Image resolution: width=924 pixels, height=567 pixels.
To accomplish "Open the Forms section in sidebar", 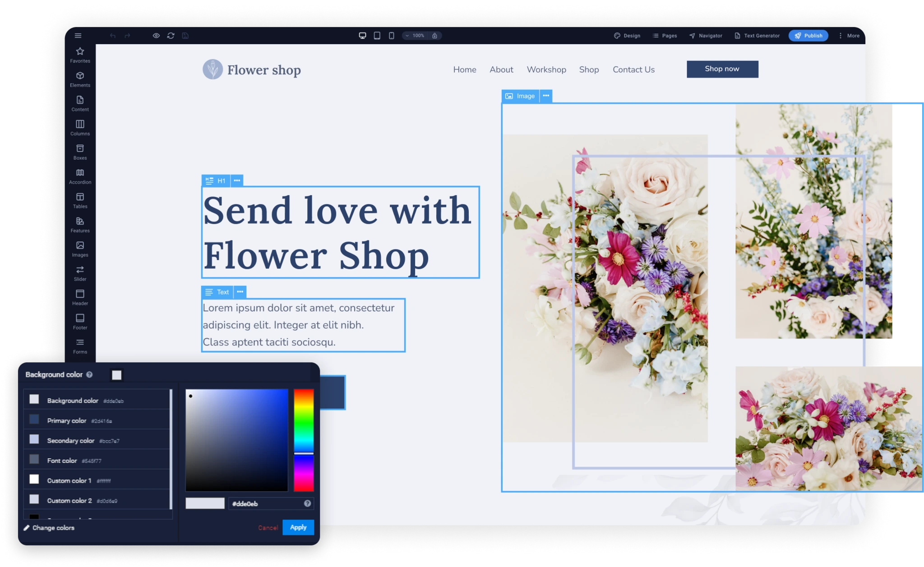I will tap(80, 346).
